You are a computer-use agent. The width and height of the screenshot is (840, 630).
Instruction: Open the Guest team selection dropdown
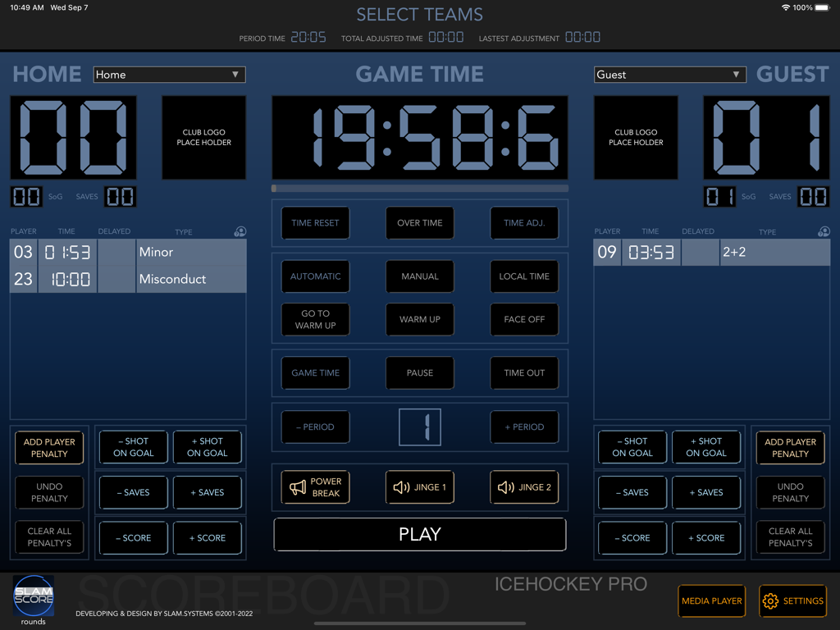[669, 75]
